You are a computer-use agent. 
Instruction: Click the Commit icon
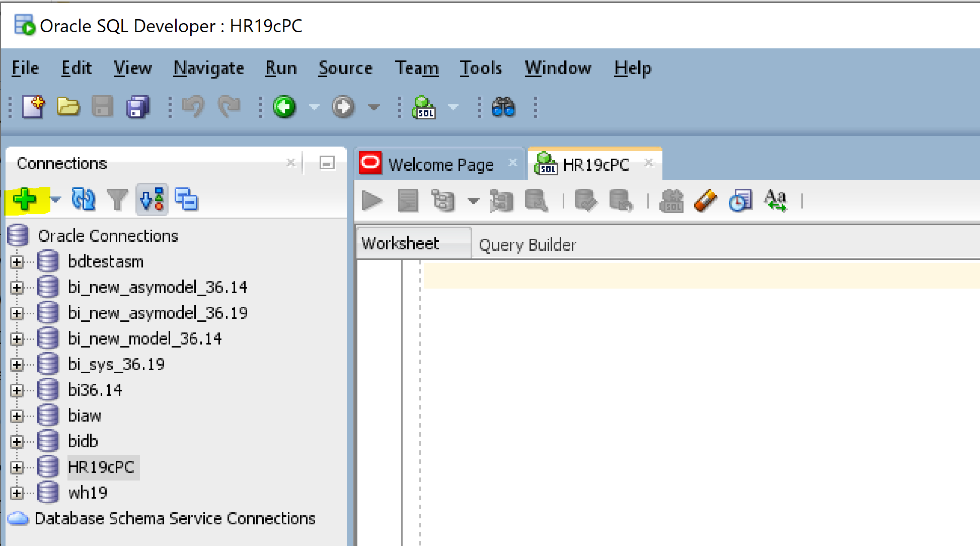point(586,200)
